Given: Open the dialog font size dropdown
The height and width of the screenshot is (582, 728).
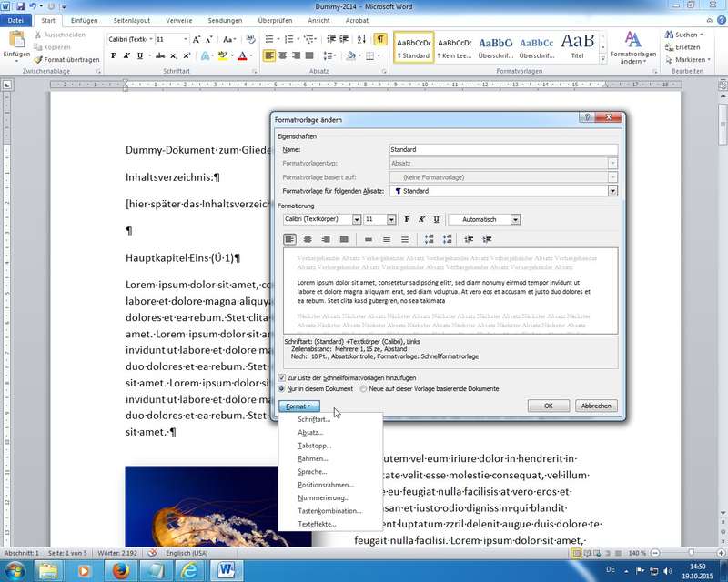Looking at the screenshot, I should (x=391, y=219).
